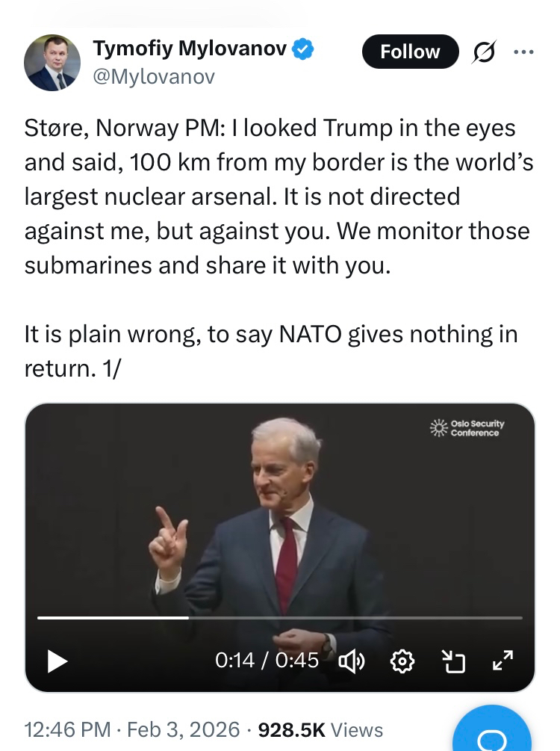This screenshot has height=751, width=560.
Task: Tap the blue verified badge
Action: tap(302, 50)
